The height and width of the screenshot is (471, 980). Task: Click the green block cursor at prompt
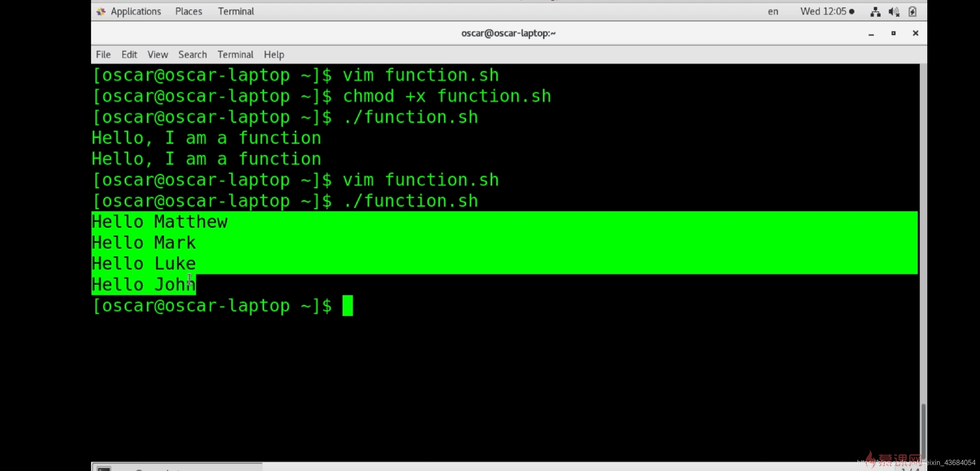click(x=347, y=306)
